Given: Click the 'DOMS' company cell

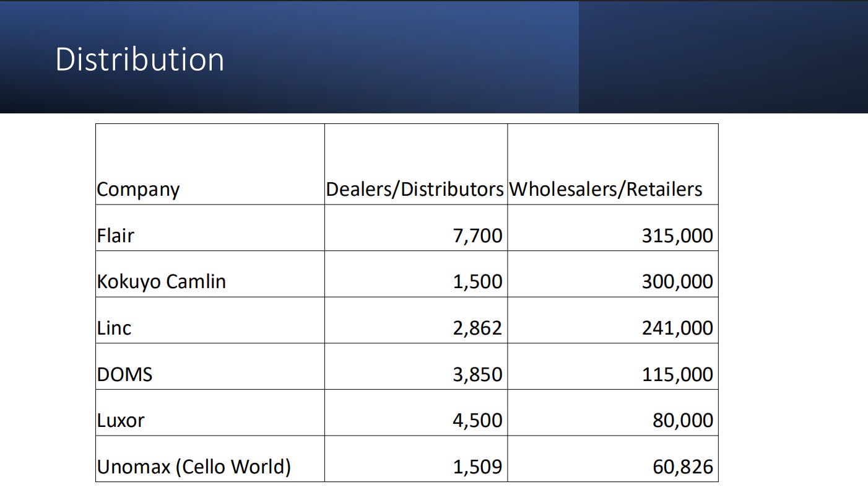Looking at the screenshot, I should click(210, 366).
